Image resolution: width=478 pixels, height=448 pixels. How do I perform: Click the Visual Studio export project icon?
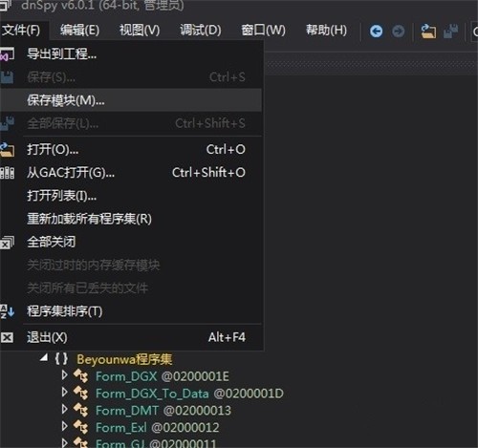coord(7,53)
